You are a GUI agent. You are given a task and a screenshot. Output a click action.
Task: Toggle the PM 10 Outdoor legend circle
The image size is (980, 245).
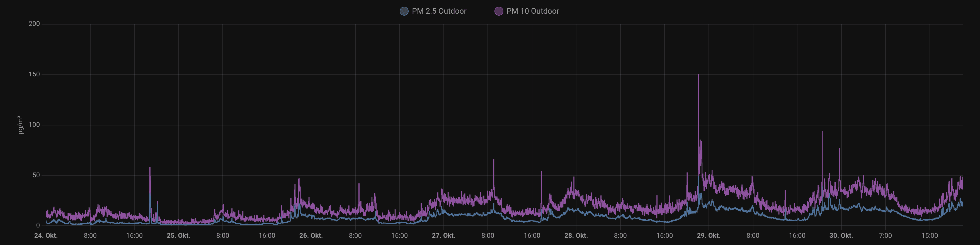tap(498, 11)
